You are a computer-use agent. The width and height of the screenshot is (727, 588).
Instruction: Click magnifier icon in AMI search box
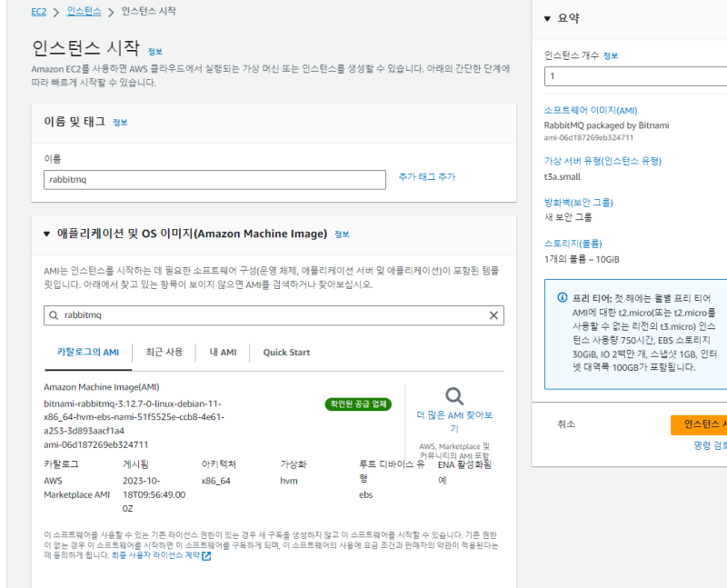54,315
